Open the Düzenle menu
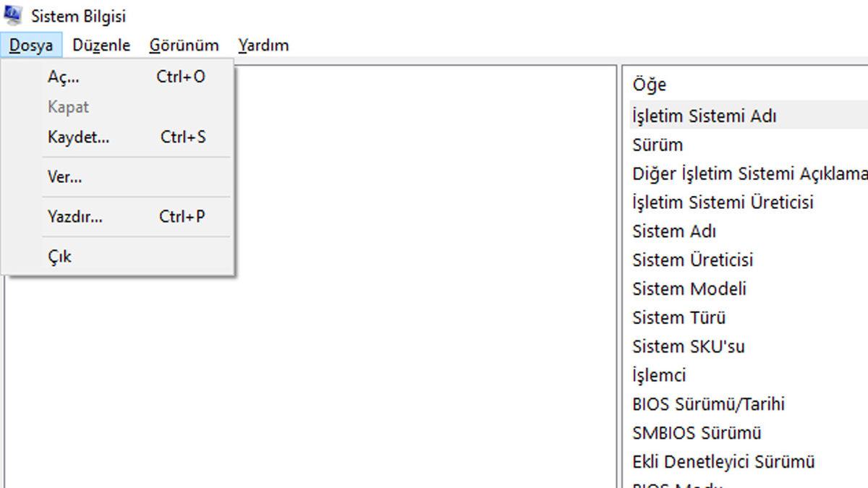This screenshot has width=868, height=488. 101,45
